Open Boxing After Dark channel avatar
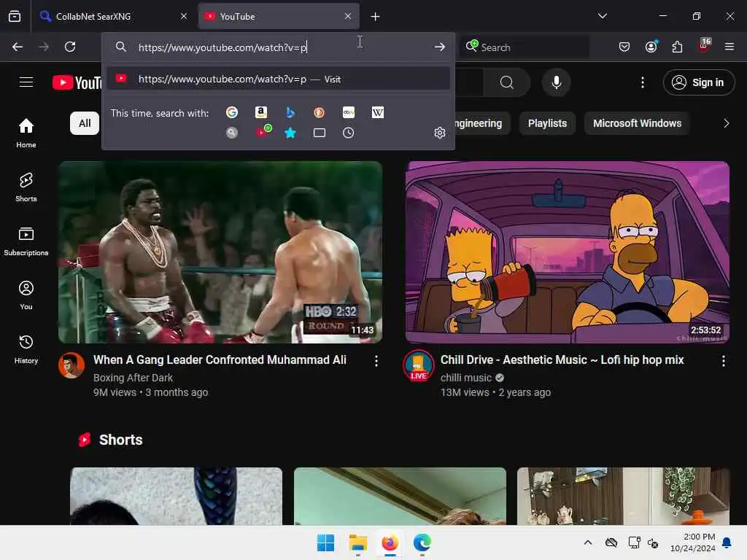Screen dimensions: 747x560 tap(71, 365)
